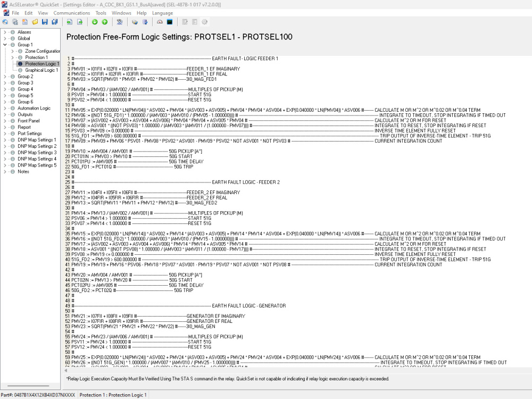Open the HMI meter display

coord(160,22)
